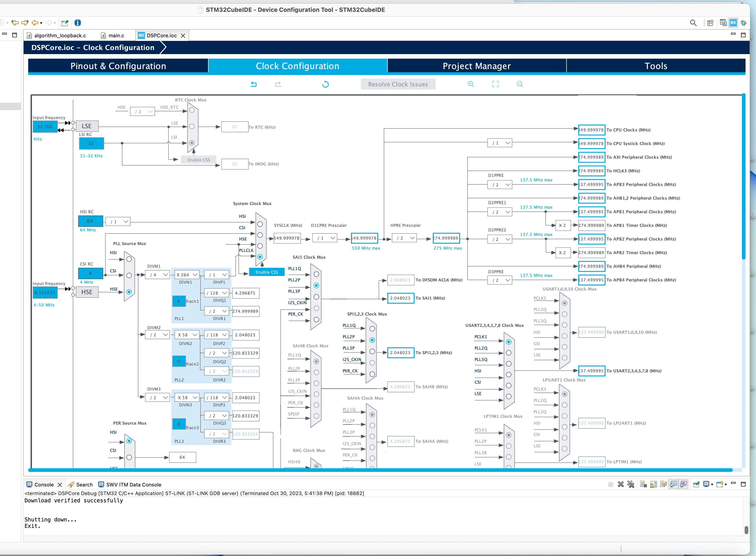Screen dimensions: 756x556
Task: Clear the console output
Action: (643, 484)
